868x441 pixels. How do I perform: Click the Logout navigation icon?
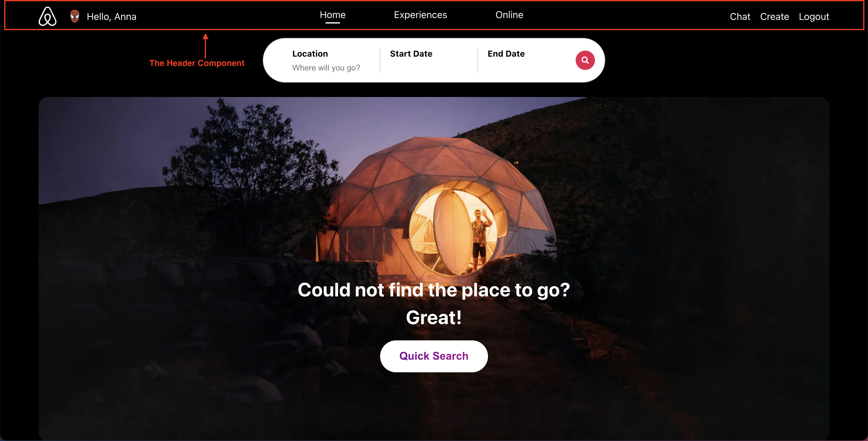(814, 16)
